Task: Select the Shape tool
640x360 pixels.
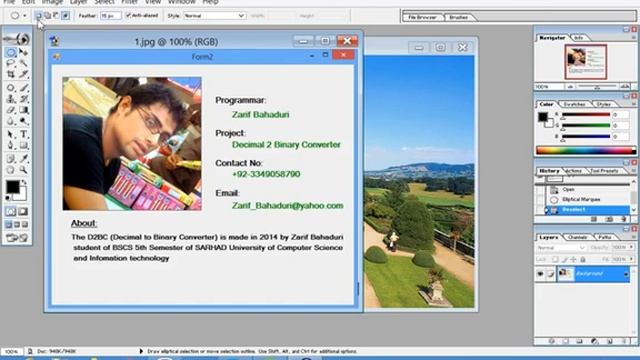Action: tap(23, 145)
